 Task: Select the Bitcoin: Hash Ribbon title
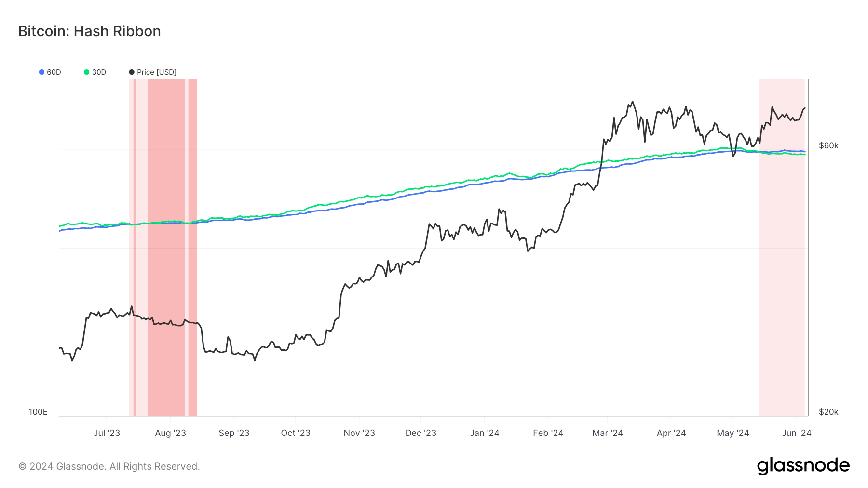coord(90,31)
